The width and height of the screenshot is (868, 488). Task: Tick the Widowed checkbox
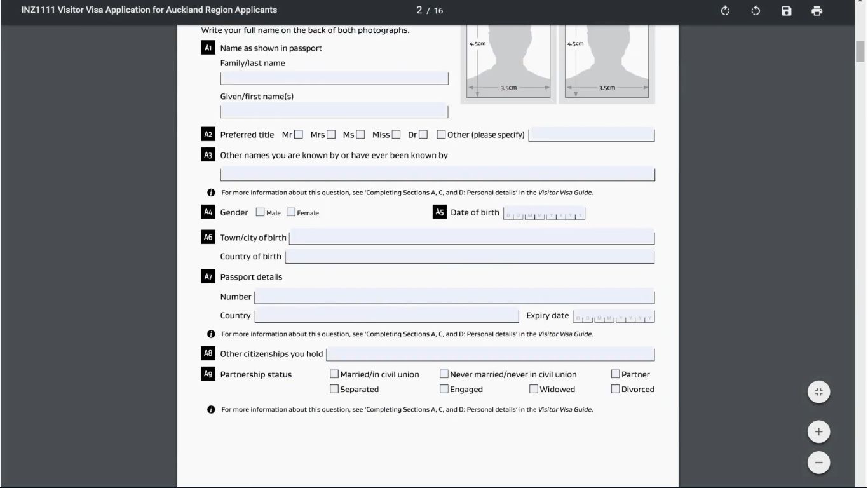pos(534,389)
